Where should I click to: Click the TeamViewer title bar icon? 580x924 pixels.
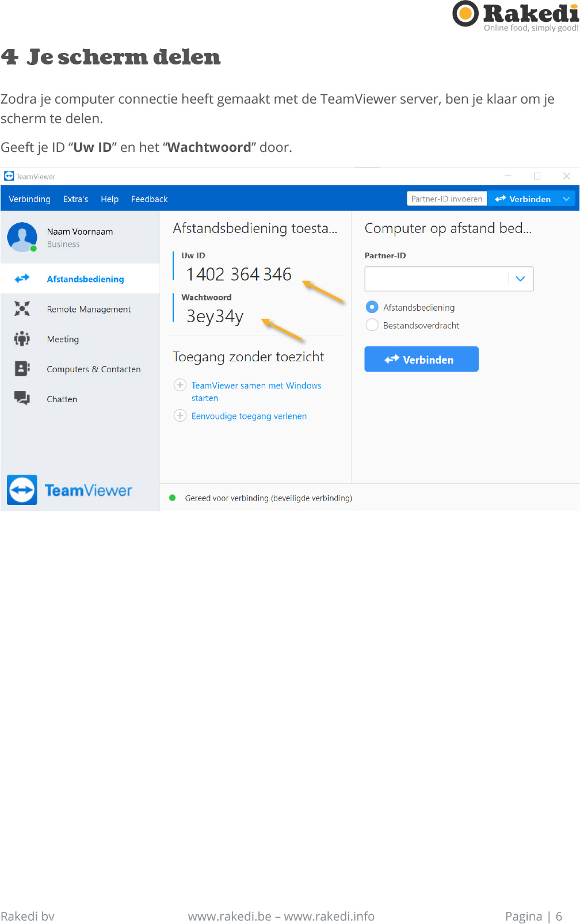[x=9, y=176]
